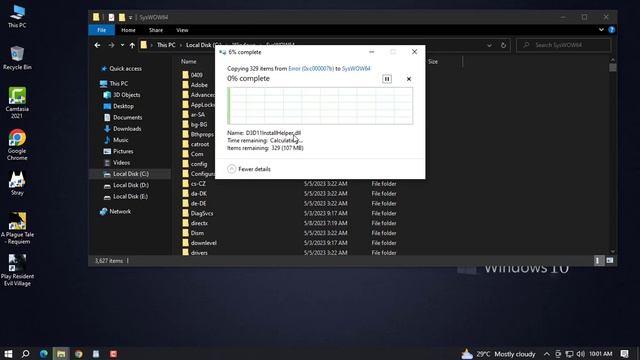Click the SysWOW64 destination link
This screenshot has height=360, width=640.
(356, 69)
